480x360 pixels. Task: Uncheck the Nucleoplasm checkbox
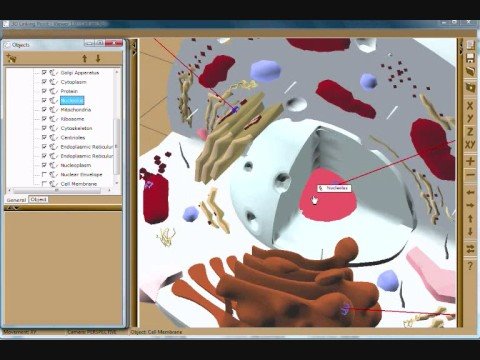click(44, 165)
